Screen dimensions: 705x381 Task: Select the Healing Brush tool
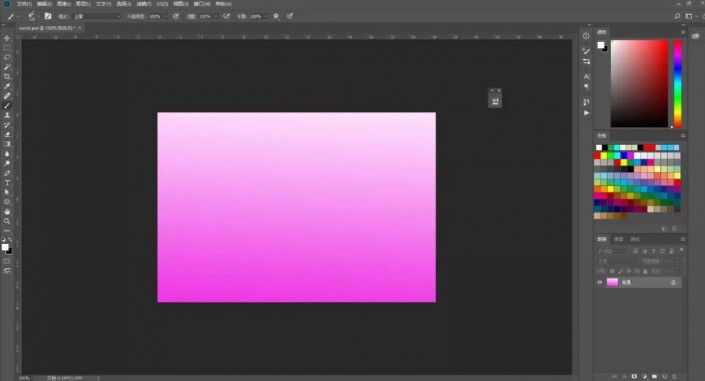(x=7, y=96)
